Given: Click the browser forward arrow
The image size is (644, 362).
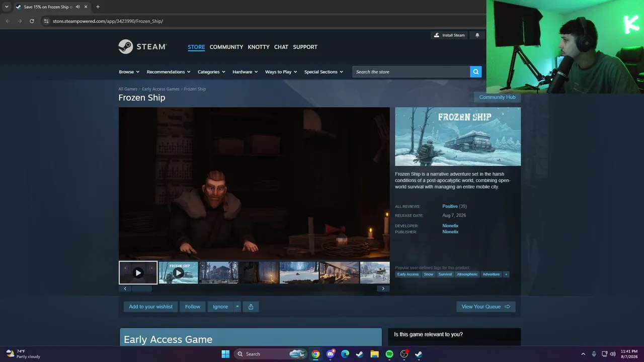Looking at the screenshot, I should (20, 21).
